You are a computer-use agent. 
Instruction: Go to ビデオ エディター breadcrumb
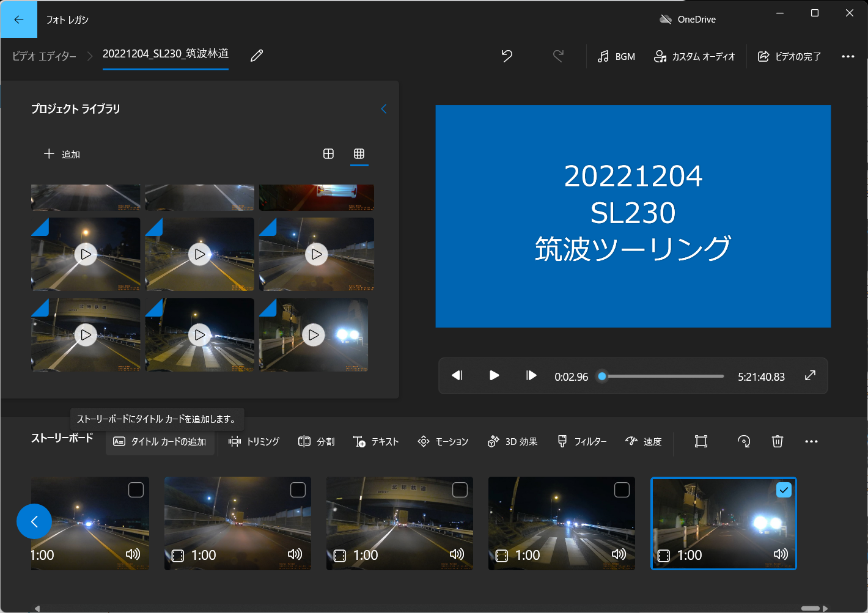click(x=45, y=56)
